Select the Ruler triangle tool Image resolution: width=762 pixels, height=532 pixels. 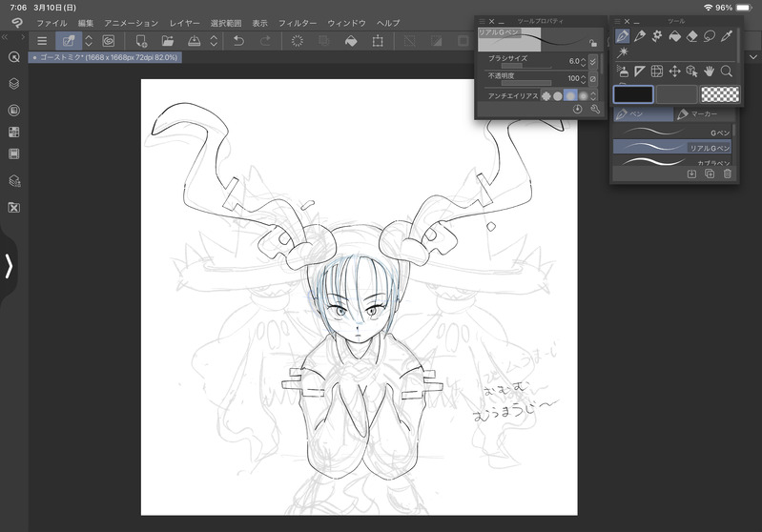640,72
